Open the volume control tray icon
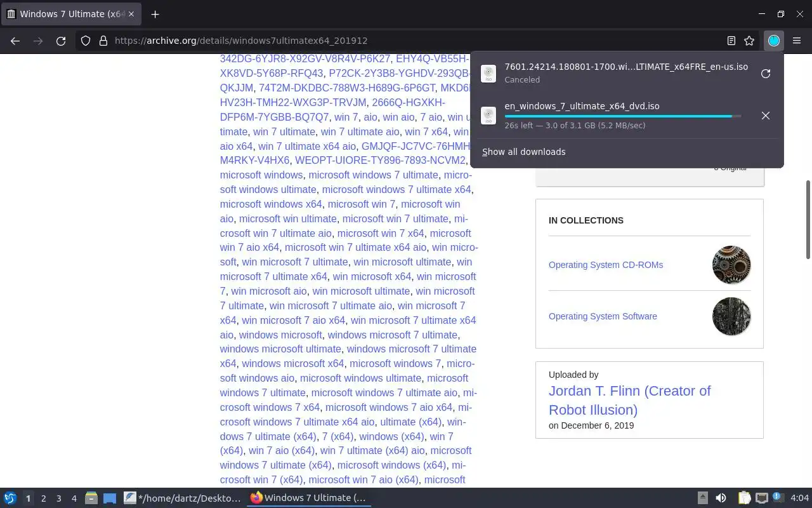812x508 pixels. (721, 498)
